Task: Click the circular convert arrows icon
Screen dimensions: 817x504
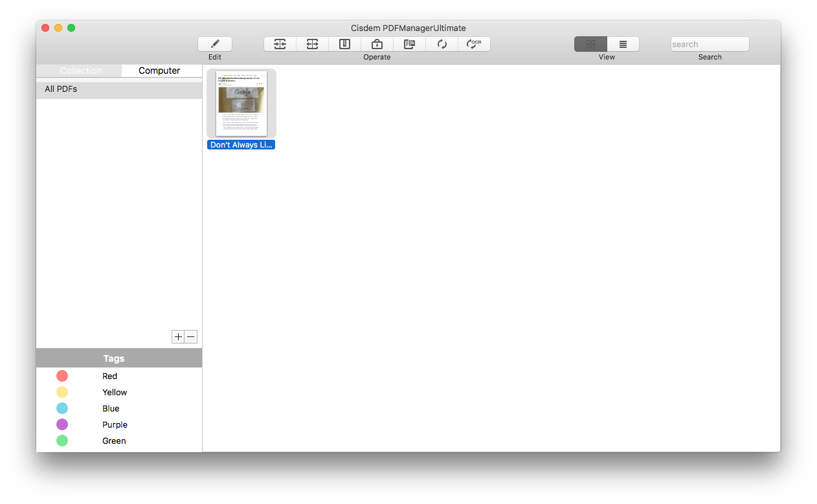Action: [x=442, y=43]
